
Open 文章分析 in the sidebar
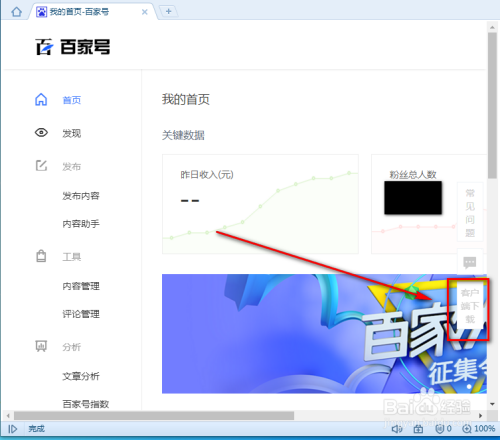(81, 376)
